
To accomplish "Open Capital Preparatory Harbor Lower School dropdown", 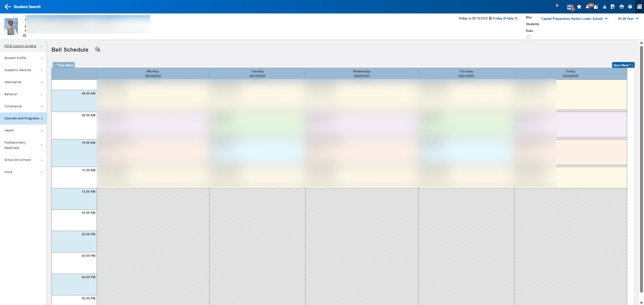I will (x=574, y=19).
